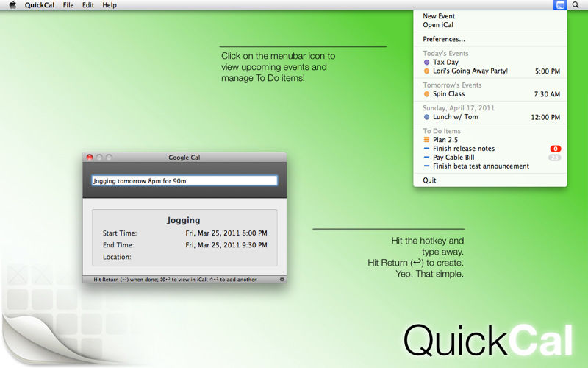The width and height of the screenshot is (588, 368).
Task: Click the End Time value Fri, Mar 25, 2011 9:30 PM
Action: (226, 245)
